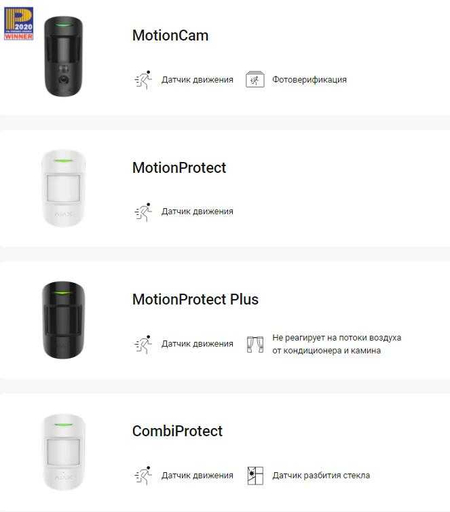The width and height of the screenshot is (450, 512).
Task: Click the 2020 Winner award badge
Action: [19, 24]
